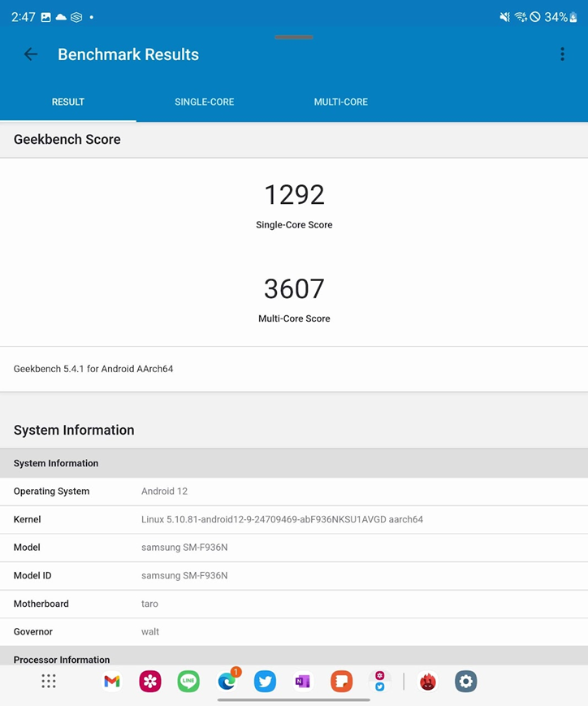
Task: Switch to the MULTI-CORE tab
Action: point(340,102)
